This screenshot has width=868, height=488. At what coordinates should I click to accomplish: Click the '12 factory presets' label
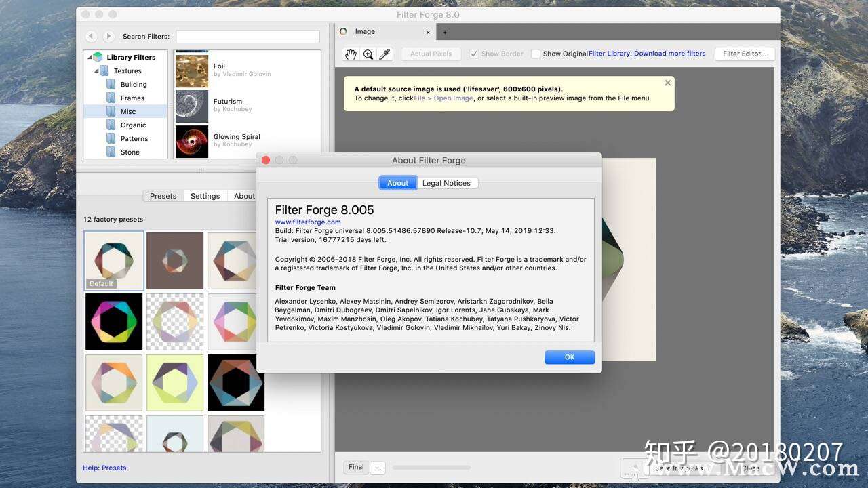pyautogui.click(x=113, y=220)
